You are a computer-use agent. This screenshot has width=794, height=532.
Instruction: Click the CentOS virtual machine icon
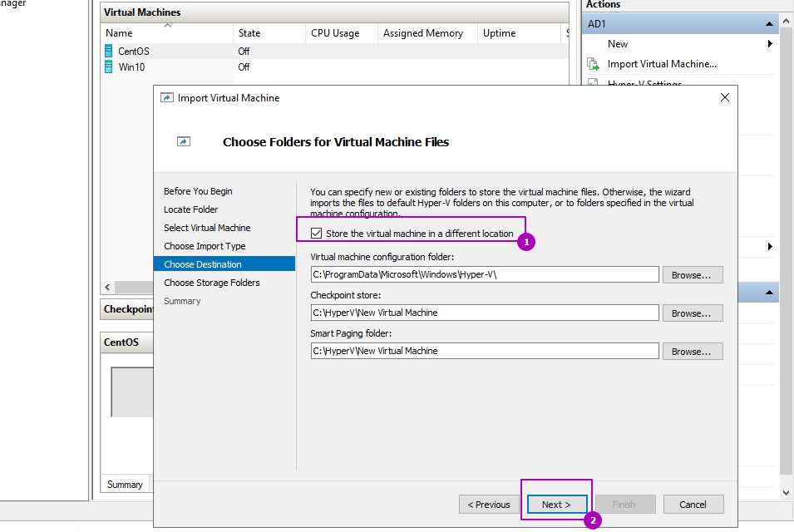coord(108,52)
